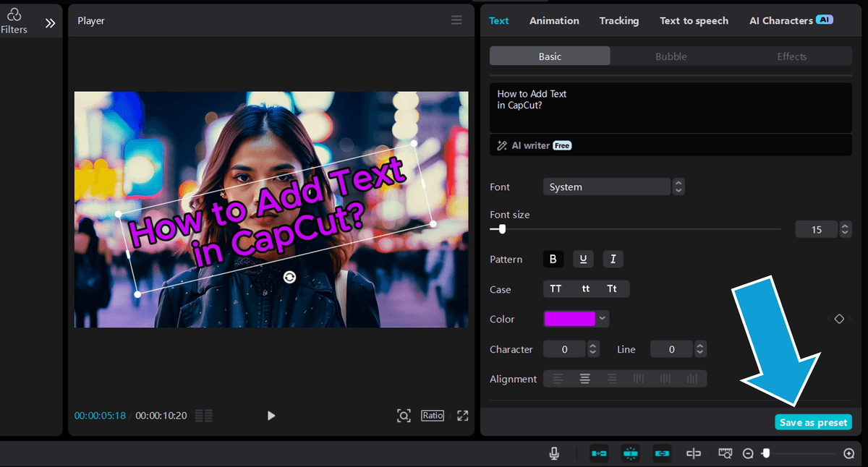The height and width of the screenshot is (467, 868).
Task: Align text to the center
Action: click(585, 379)
